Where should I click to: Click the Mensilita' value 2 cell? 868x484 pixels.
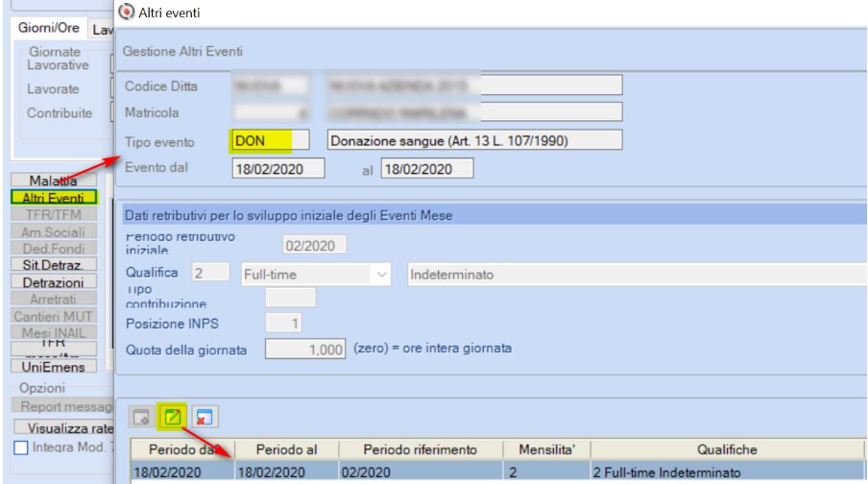coord(547,472)
